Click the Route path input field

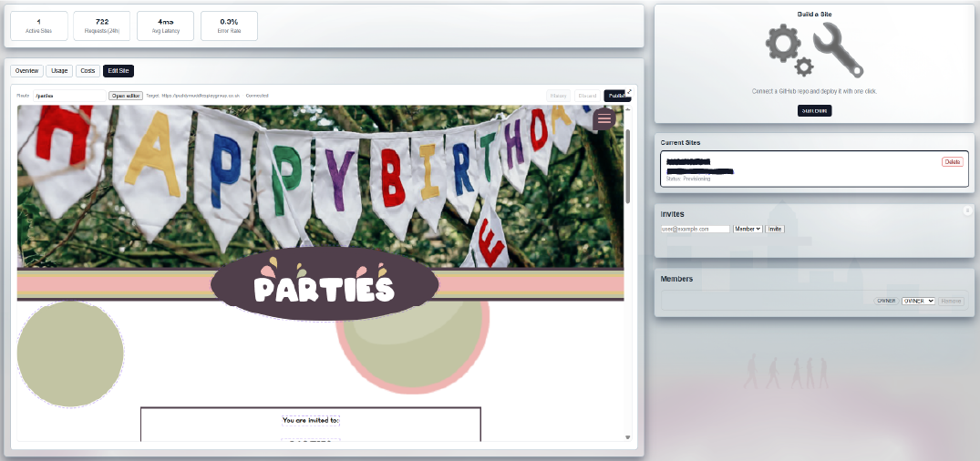[68, 95]
